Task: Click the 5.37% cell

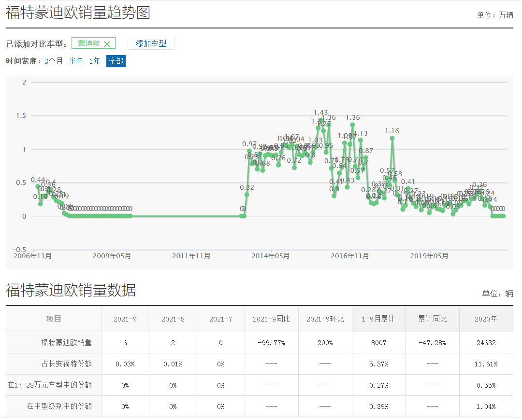Action: coord(379,364)
